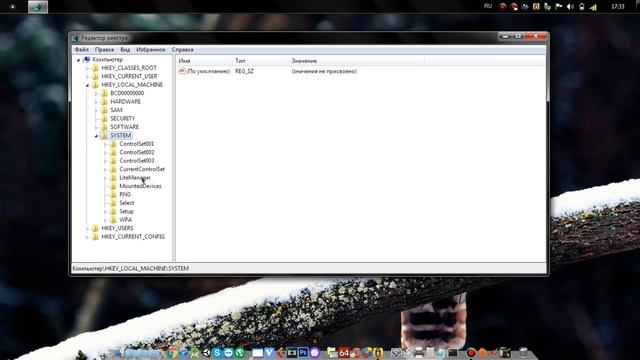Viewport: 640px width, 360px height.
Task: Select the SOFTWARE key label
Action: point(124,127)
